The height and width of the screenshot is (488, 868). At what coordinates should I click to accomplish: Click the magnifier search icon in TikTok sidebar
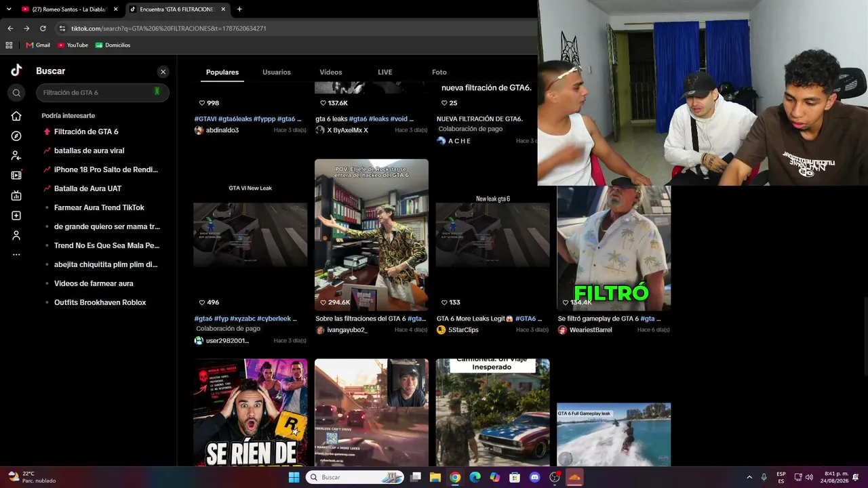click(x=17, y=93)
